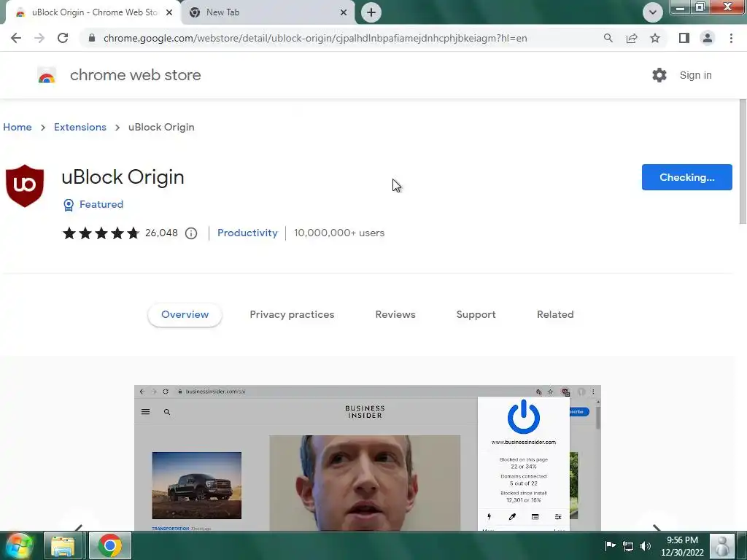Open Chrome three-dot menu
The height and width of the screenshot is (560, 747).
[x=731, y=38]
